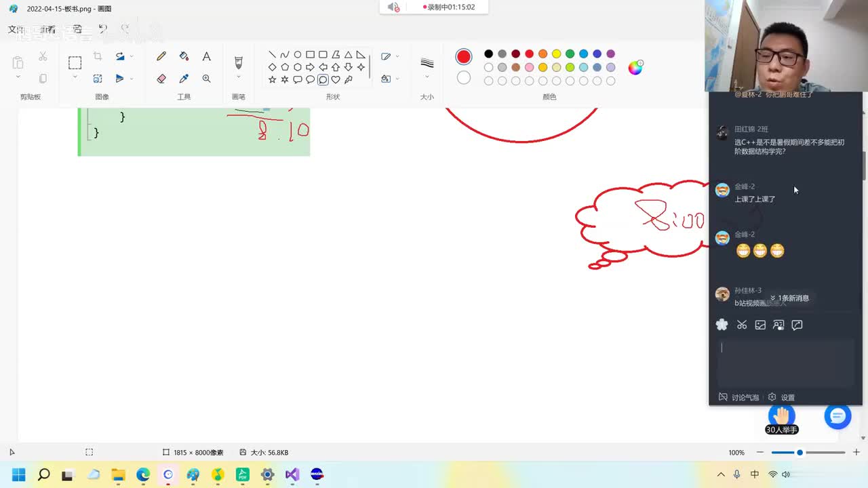
Task: Expand the Flip options dropdown arrow
Action: coord(132,79)
